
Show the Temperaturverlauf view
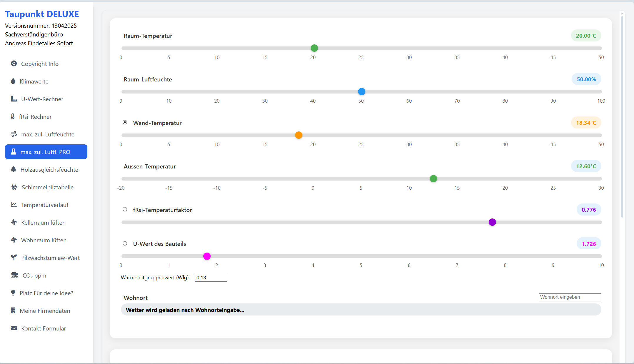[x=46, y=205]
